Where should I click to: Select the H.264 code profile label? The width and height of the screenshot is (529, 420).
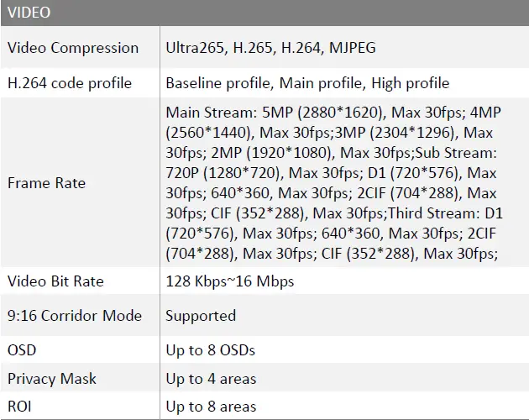pyautogui.click(x=68, y=83)
